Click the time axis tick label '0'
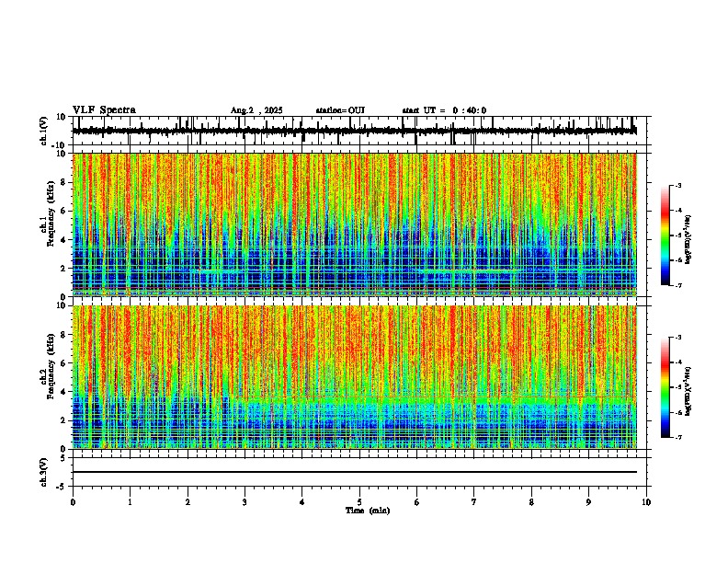Image resolution: width=728 pixels, height=563 pixels. pos(73,502)
